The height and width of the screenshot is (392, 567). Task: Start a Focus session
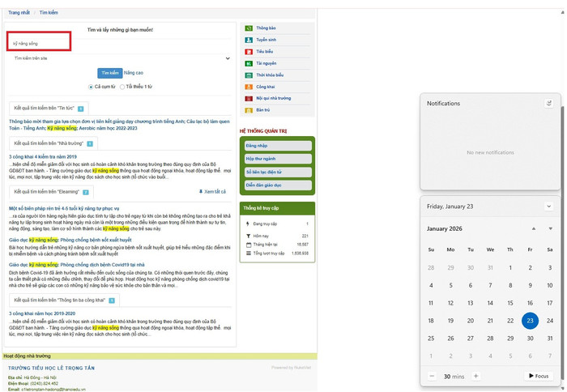539,376
